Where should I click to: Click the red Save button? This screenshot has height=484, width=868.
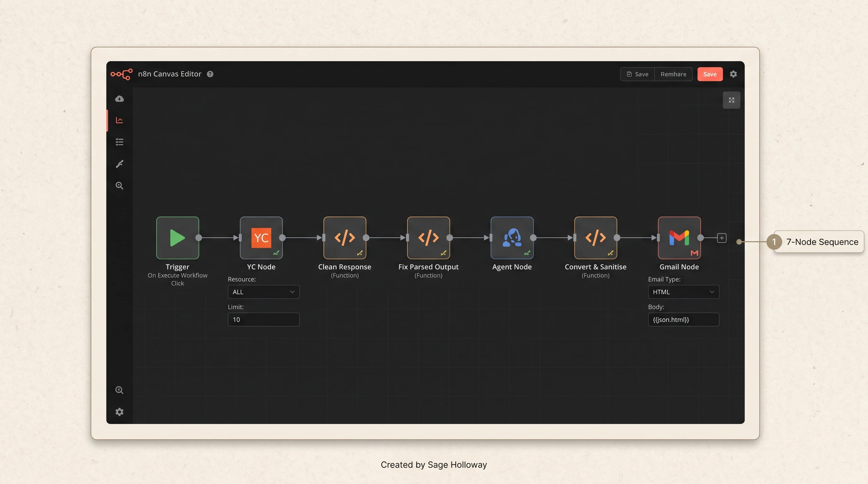[x=710, y=74]
